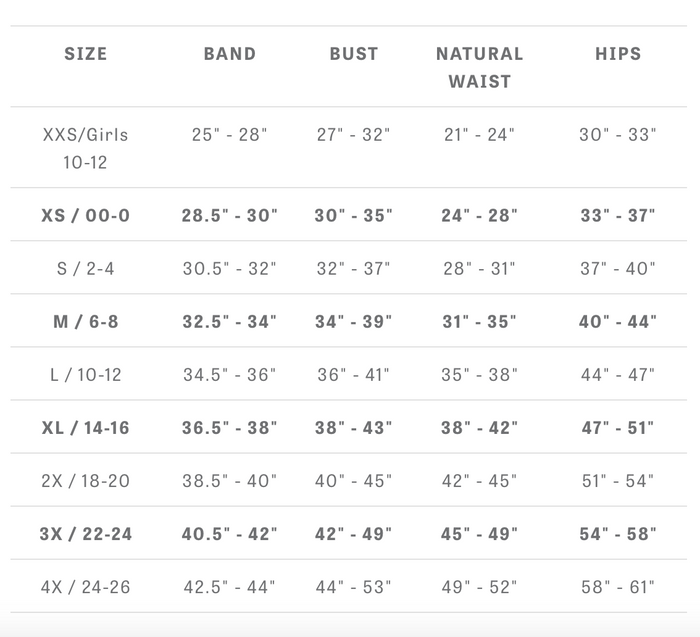This screenshot has height=637, width=700.
Task: Select the 3X / 22-24 size label
Action: [x=85, y=534]
